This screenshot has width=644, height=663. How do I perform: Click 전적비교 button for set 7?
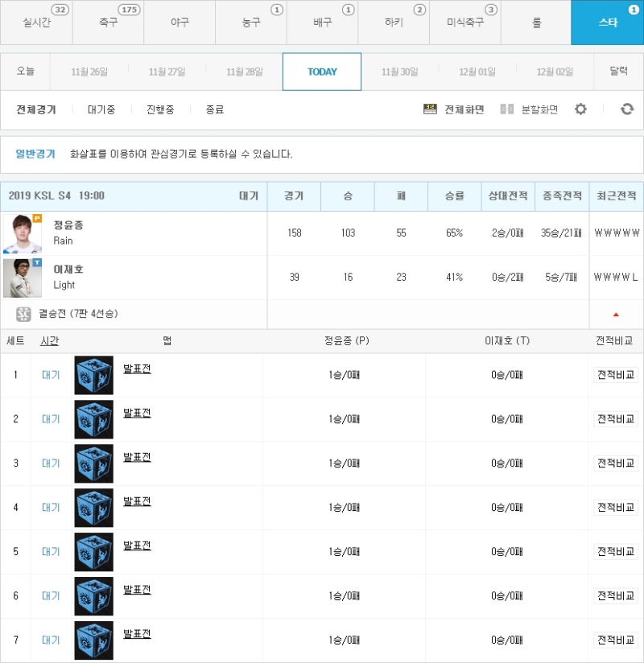point(616,640)
